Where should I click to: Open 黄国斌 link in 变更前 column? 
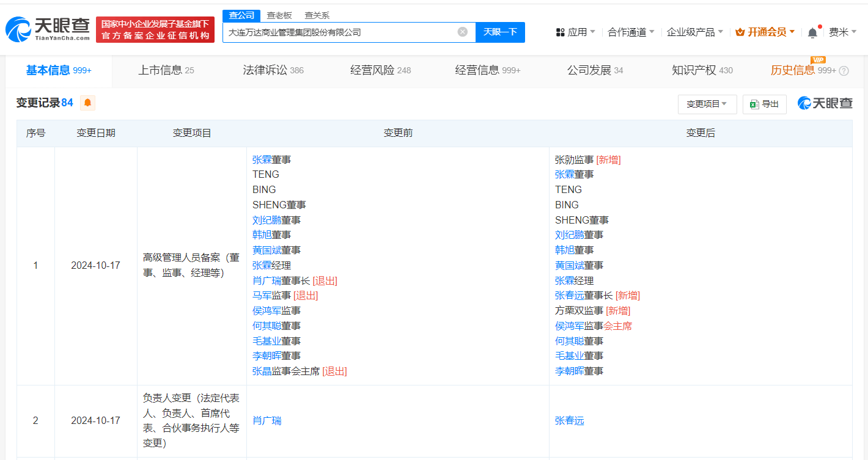point(267,250)
